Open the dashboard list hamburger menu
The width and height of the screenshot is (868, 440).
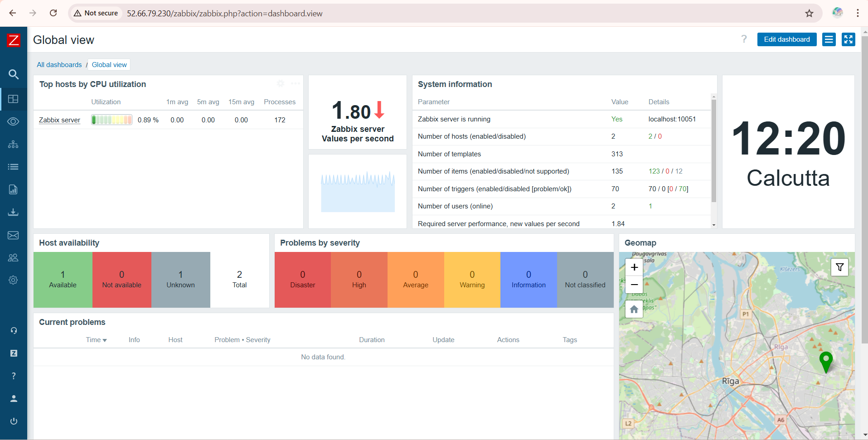click(829, 39)
